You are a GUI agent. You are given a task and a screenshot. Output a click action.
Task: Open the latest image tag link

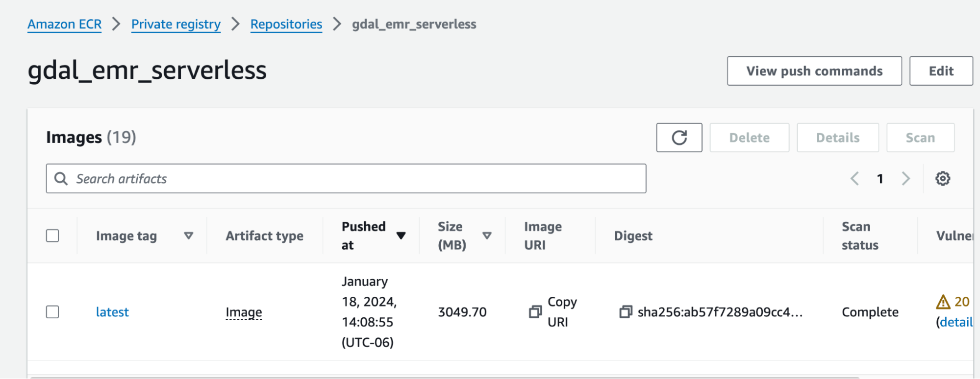[x=112, y=312]
